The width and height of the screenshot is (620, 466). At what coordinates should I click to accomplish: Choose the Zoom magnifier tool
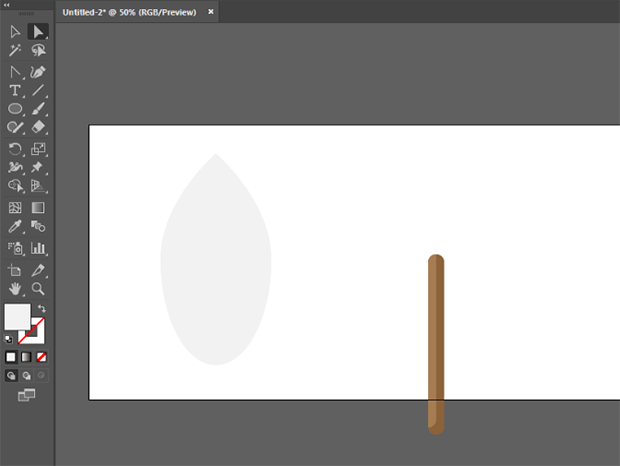[38, 289]
